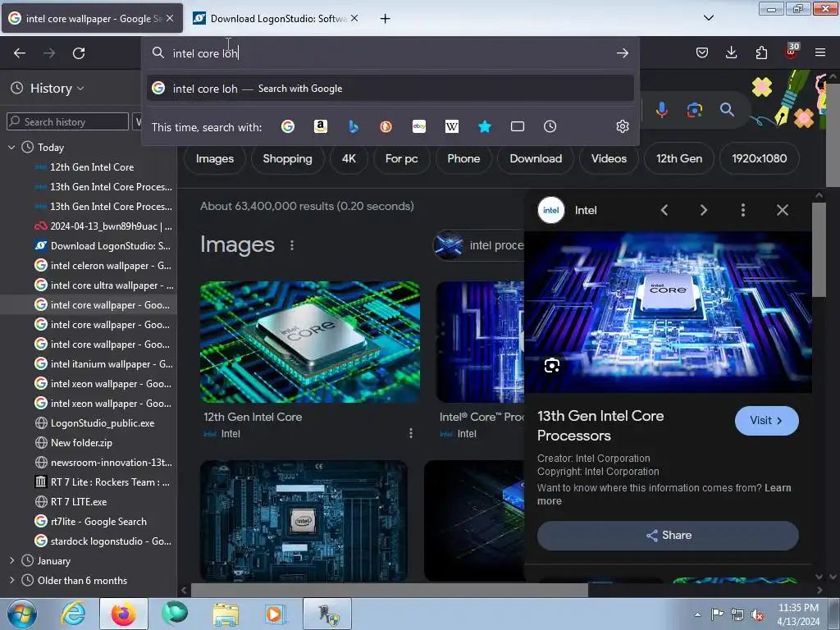Select the 12th Gen filter chip

point(679,158)
